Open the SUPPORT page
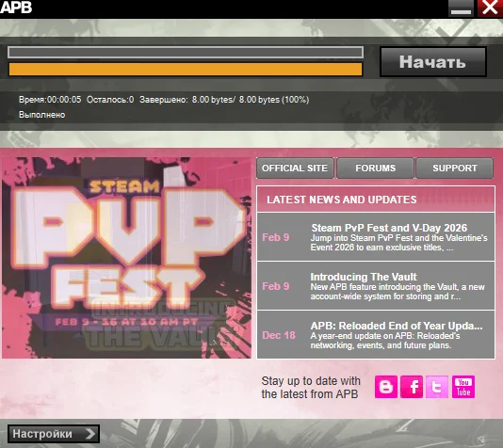Viewport: 503px width, 448px height. (455, 168)
